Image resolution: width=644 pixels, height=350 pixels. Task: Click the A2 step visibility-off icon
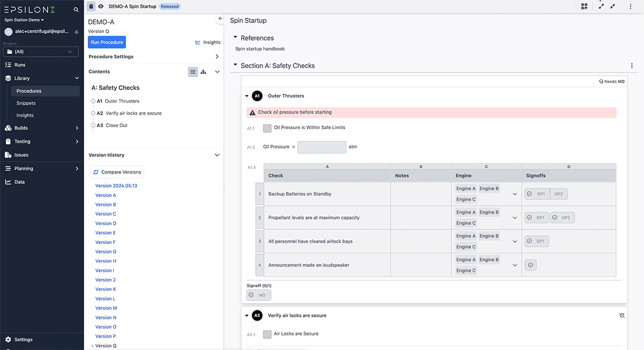pyautogui.click(x=621, y=316)
